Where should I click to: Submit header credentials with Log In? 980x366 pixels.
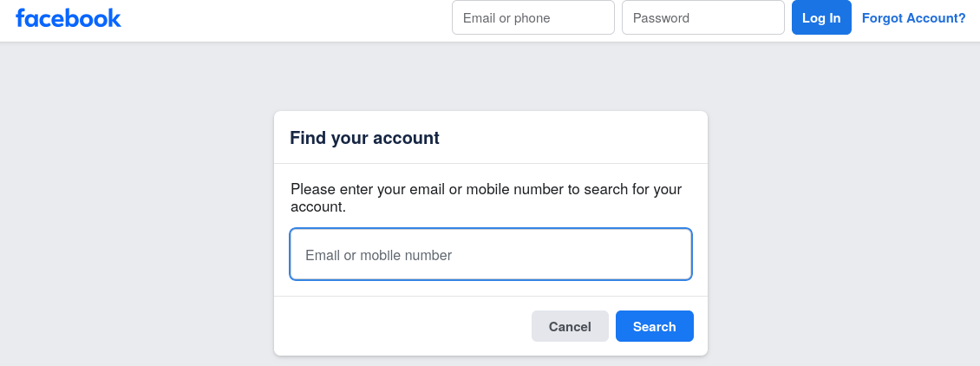820,18
